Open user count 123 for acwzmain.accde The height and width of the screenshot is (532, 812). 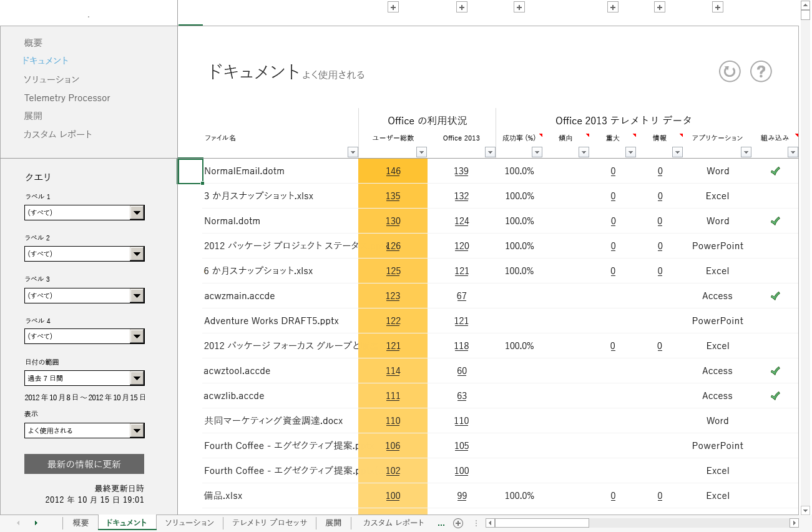click(393, 296)
